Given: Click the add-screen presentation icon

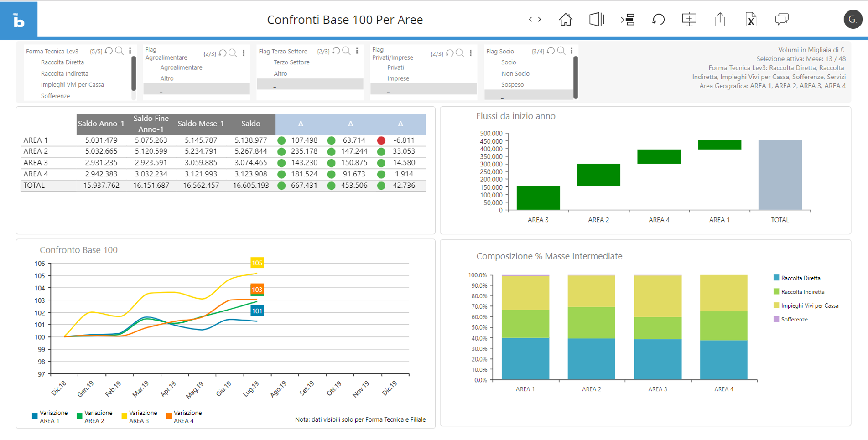Looking at the screenshot, I should coord(689,20).
